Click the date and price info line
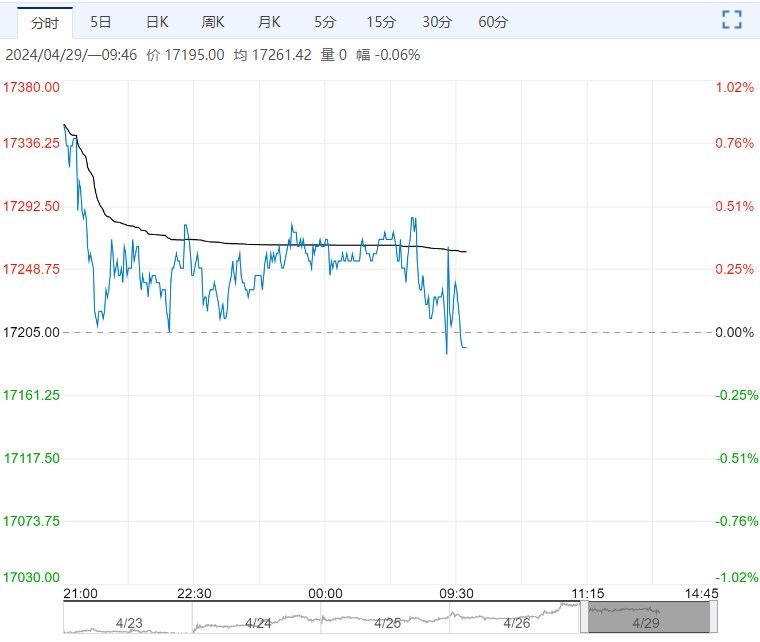This screenshot has width=760, height=642. coord(212,55)
